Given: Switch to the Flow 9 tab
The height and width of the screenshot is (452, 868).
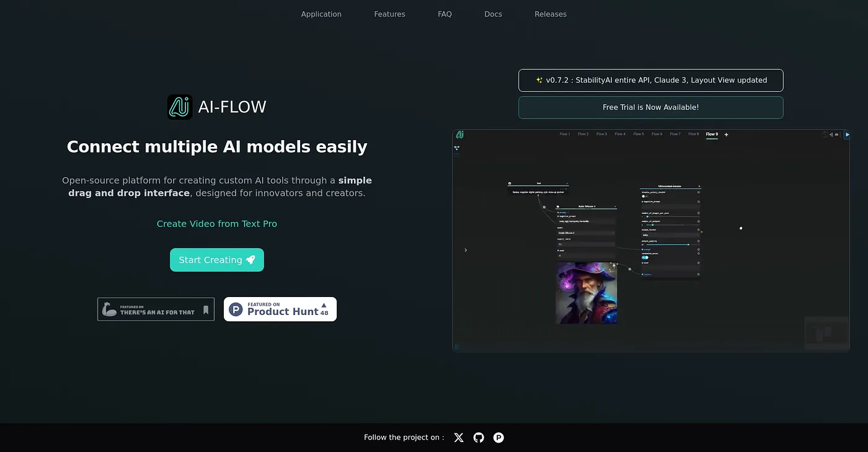Looking at the screenshot, I should tap(712, 135).
